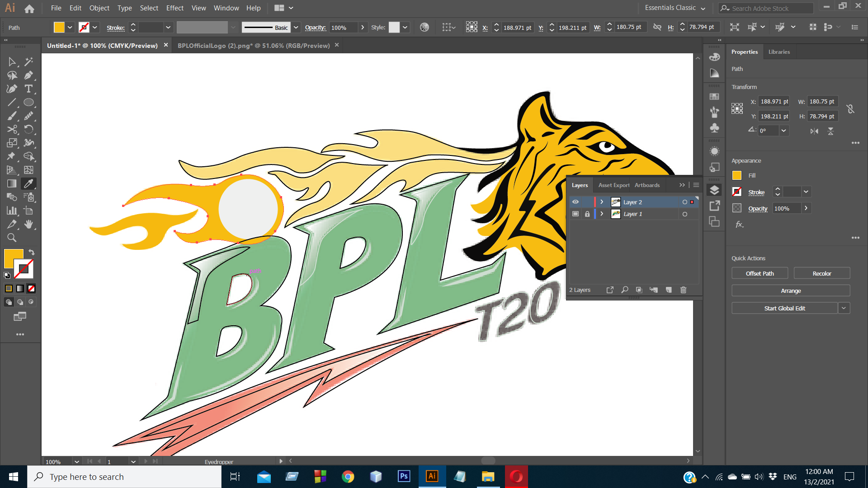Switch to the Libraries tab

pyautogui.click(x=779, y=52)
